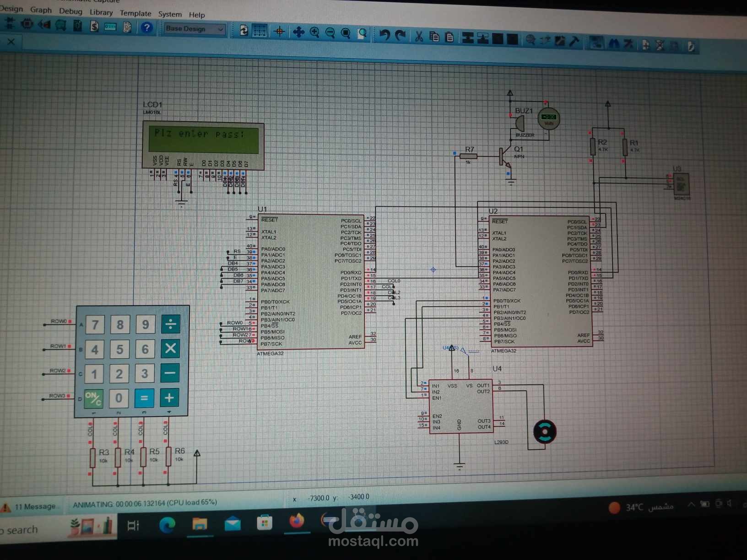The width and height of the screenshot is (747, 560).
Task: Click the hammer Packaging tool icon
Action: [x=574, y=42]
